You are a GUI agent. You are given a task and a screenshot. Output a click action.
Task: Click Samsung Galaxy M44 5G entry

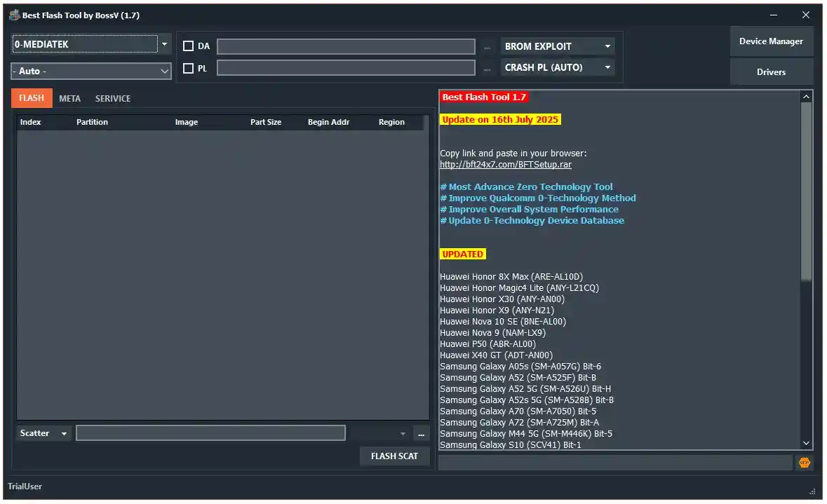coord(526,434)
